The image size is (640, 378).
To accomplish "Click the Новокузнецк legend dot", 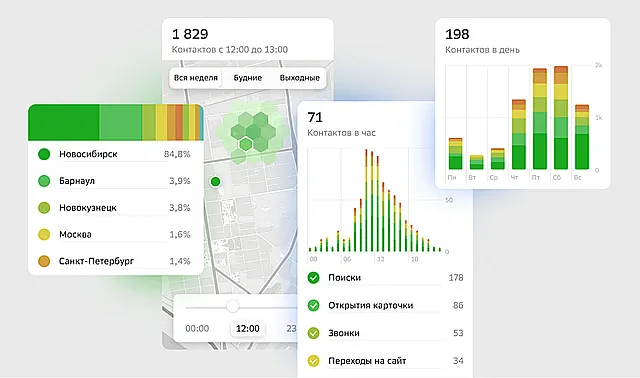I will point(44,208).
